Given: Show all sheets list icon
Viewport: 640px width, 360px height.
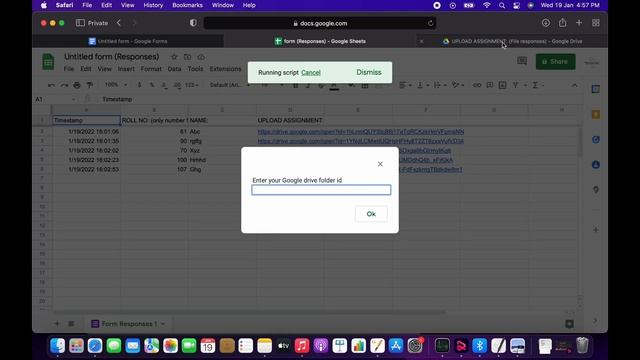Looking at the screenshot, I should click(x=71, y=324).
